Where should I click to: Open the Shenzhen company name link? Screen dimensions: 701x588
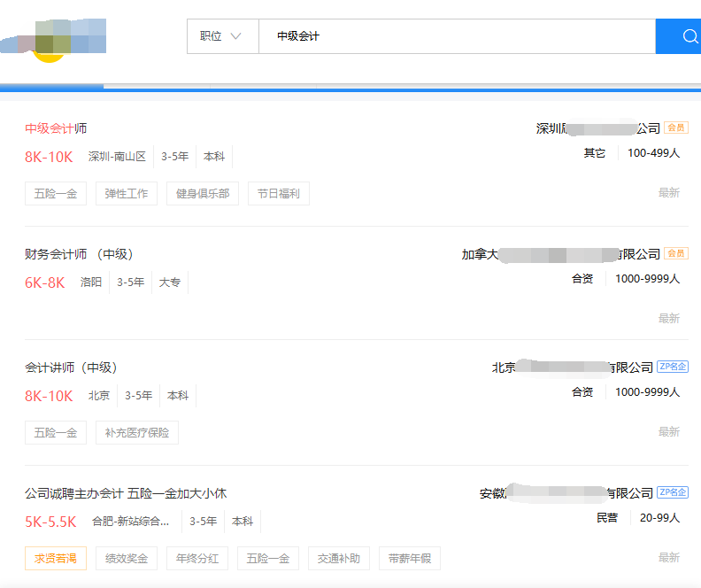pyautogui.click(x=598, y=128)
